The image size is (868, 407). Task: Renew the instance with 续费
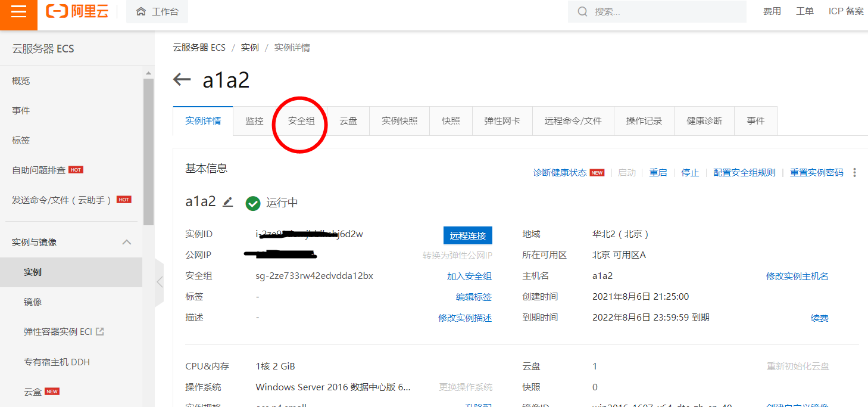click(819, 318)
